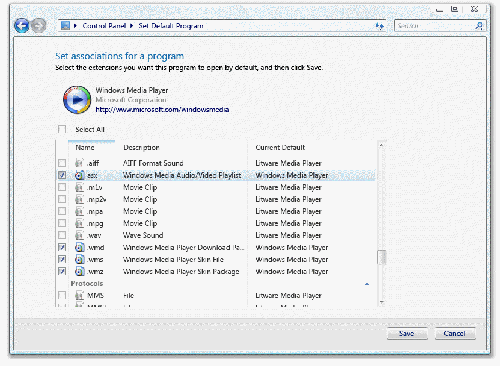
Task: Minimize the window
Action: tap(440, 9)
